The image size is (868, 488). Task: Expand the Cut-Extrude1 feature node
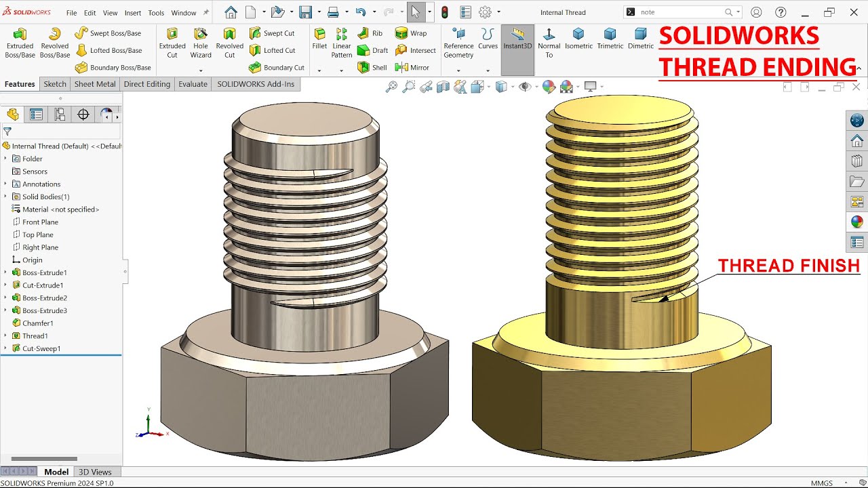(x=5, y=285)
